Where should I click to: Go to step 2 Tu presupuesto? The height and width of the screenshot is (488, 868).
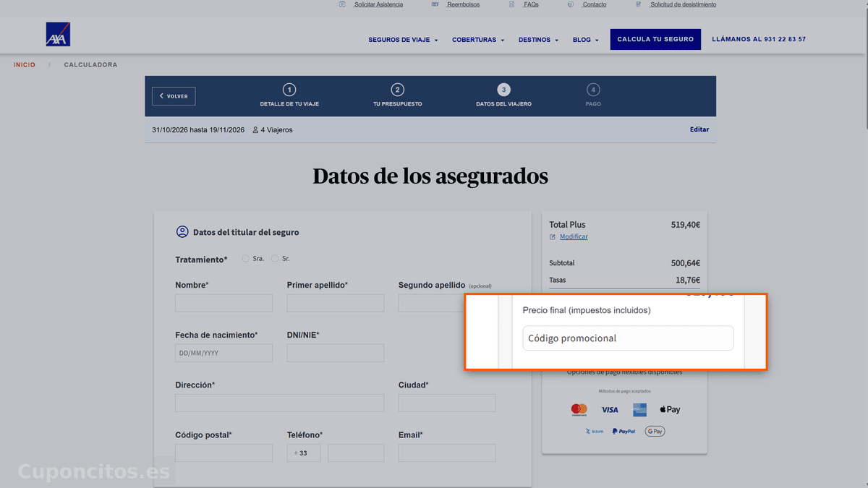[x=397, y=95]
